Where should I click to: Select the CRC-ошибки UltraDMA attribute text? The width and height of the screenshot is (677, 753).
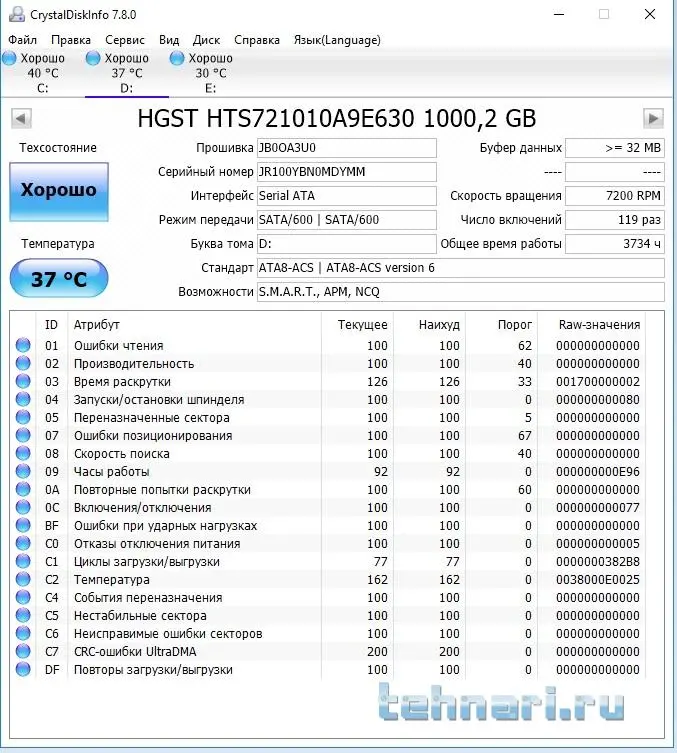point(135,652)
